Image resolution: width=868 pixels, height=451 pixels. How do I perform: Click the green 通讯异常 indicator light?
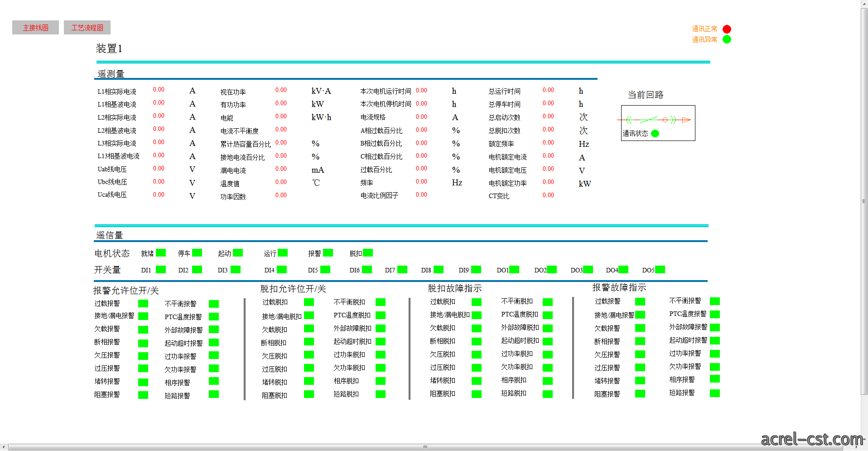[727, 39]
